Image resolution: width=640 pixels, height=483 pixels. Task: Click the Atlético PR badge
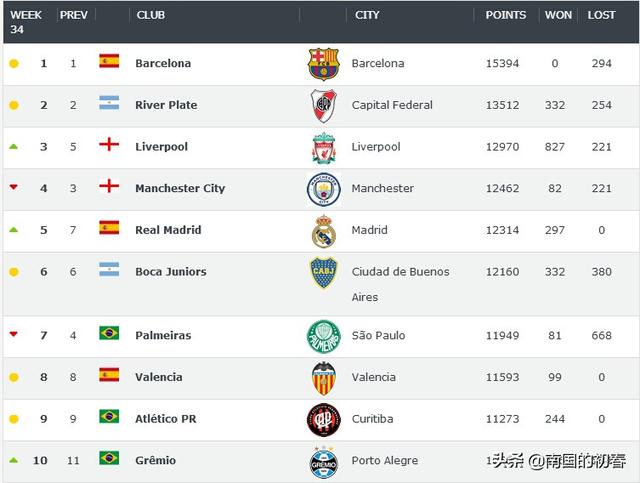click(324, 420)
